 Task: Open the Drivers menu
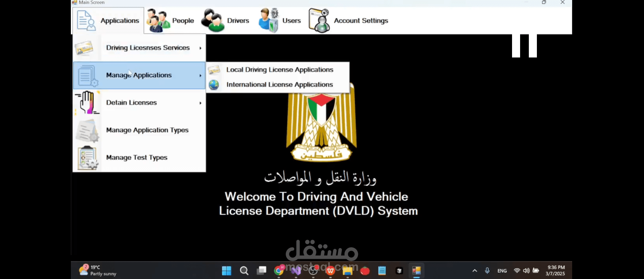tap(225, 21)
